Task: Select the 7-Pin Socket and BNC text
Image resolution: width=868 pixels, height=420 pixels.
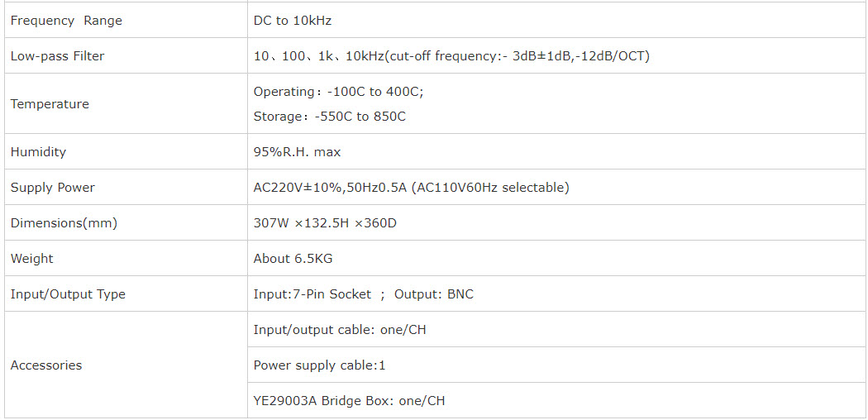Action: pos(364,294)
